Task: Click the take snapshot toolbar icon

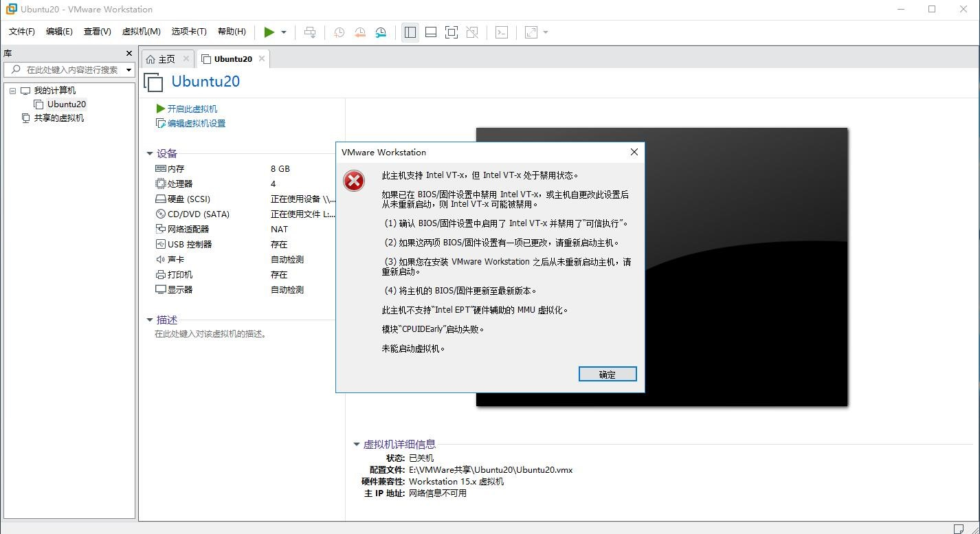Action: click(x=339, y=32)
